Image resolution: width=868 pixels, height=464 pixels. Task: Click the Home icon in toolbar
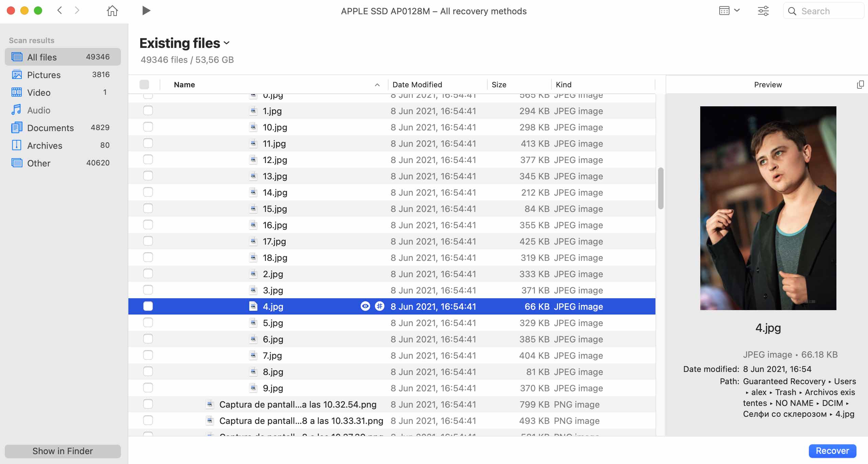coord(112,10)
